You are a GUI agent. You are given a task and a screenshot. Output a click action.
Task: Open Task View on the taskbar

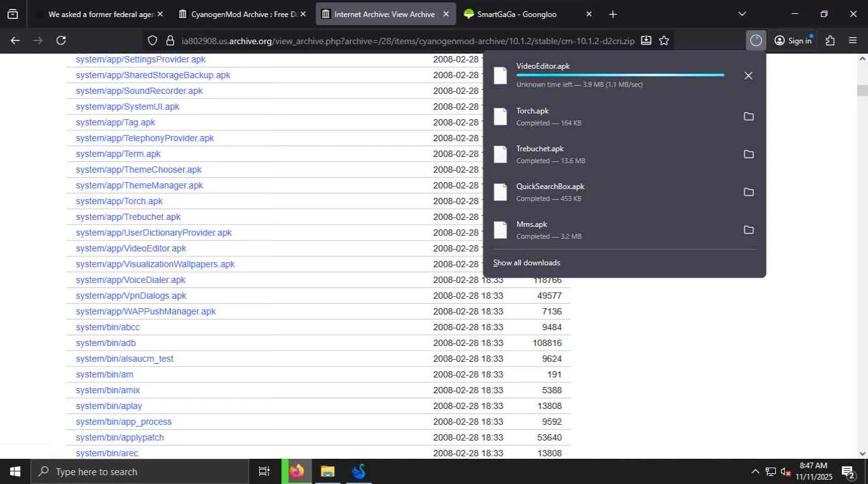coord(264,471)
